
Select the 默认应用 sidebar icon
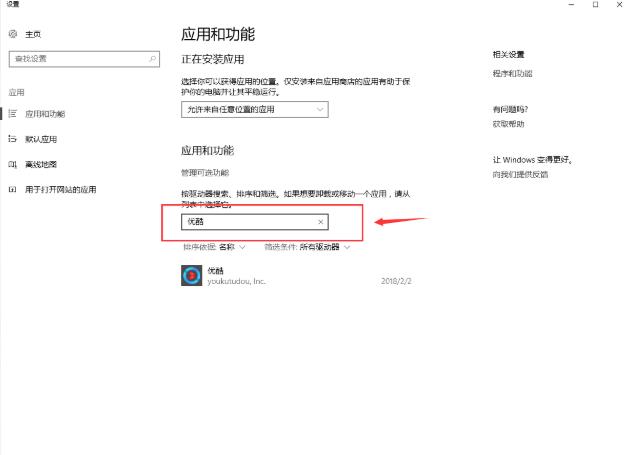(x=13, y=139)
